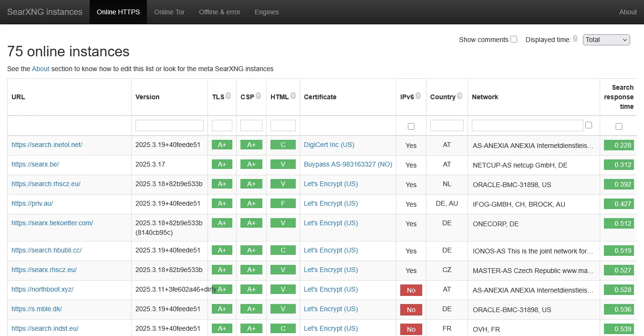Focus the Country filter input
644x336 pixels.
pyautogui.click(x=447, y=126)
